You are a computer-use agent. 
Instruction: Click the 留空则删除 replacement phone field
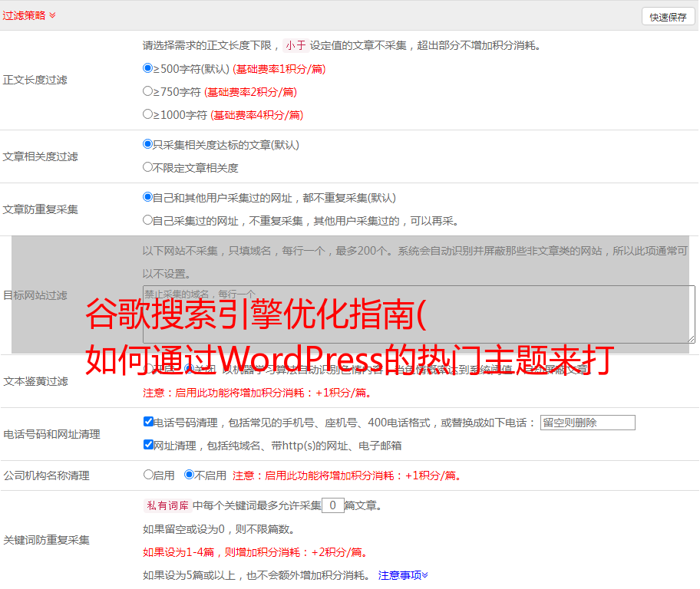pos(587,423)
